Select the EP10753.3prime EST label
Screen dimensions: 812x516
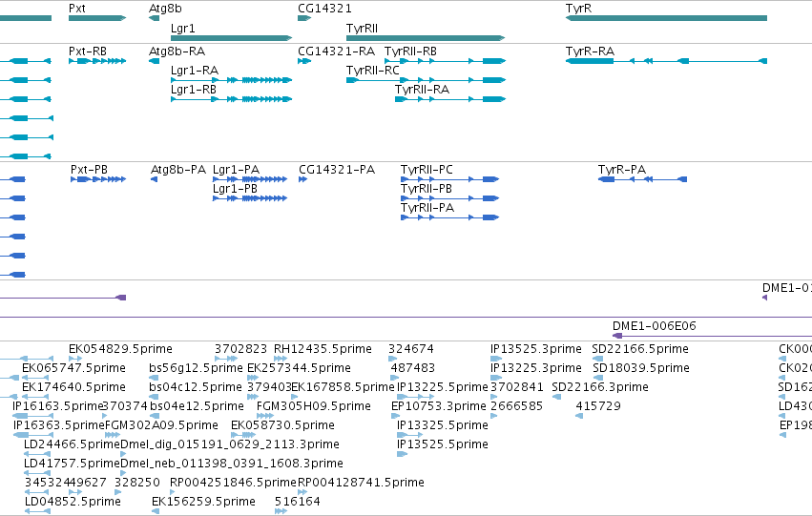439,406
